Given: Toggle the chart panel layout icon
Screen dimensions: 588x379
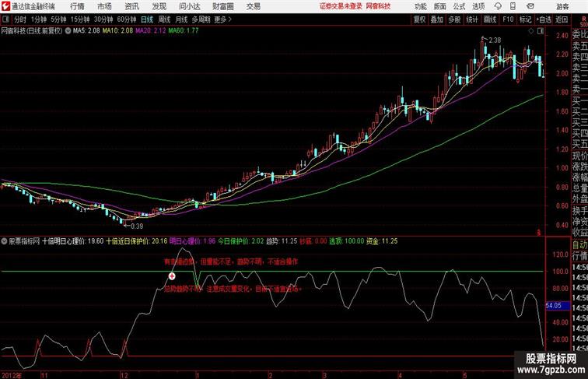Looking at the screenshot, I should pos(541,32).
